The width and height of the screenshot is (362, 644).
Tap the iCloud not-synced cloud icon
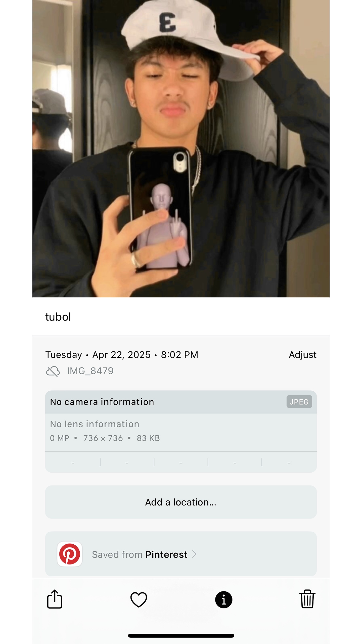pyautogui.click(x=53, y=371)
